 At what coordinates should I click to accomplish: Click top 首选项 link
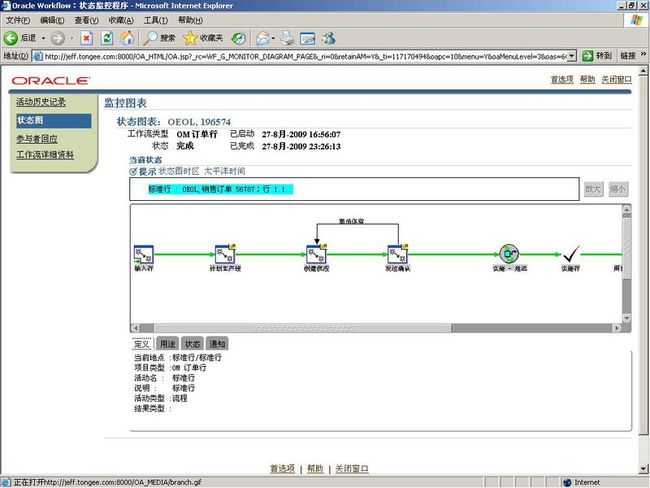[x=562, y=79]
